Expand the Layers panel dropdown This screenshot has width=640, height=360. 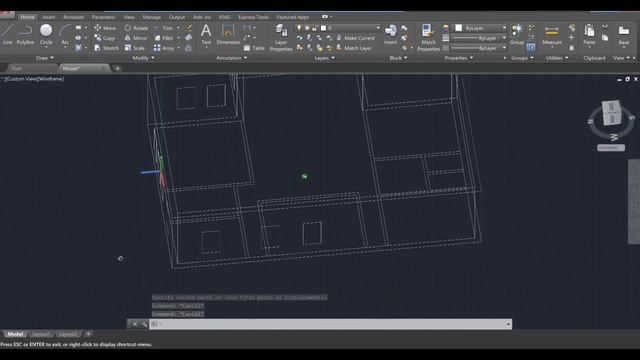pos(324,58)
